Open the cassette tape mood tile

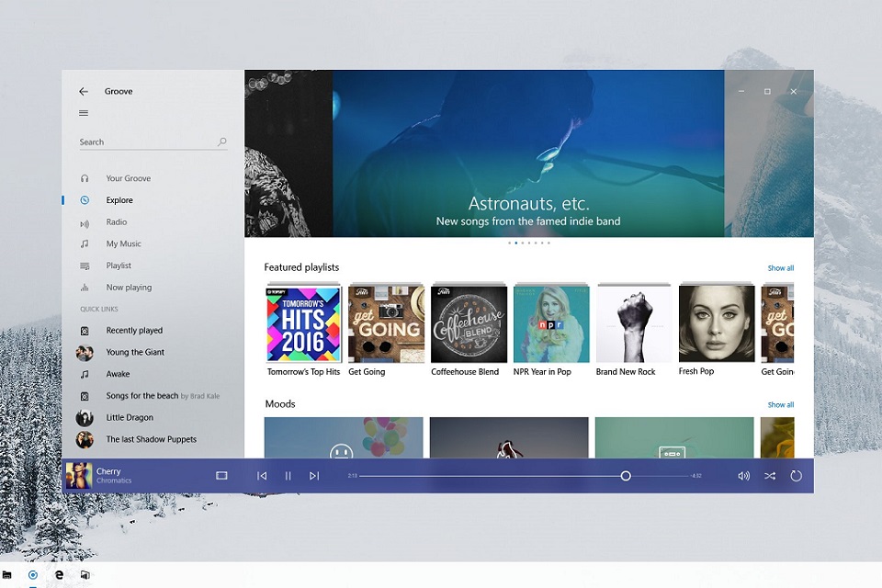tap(674, 437)
